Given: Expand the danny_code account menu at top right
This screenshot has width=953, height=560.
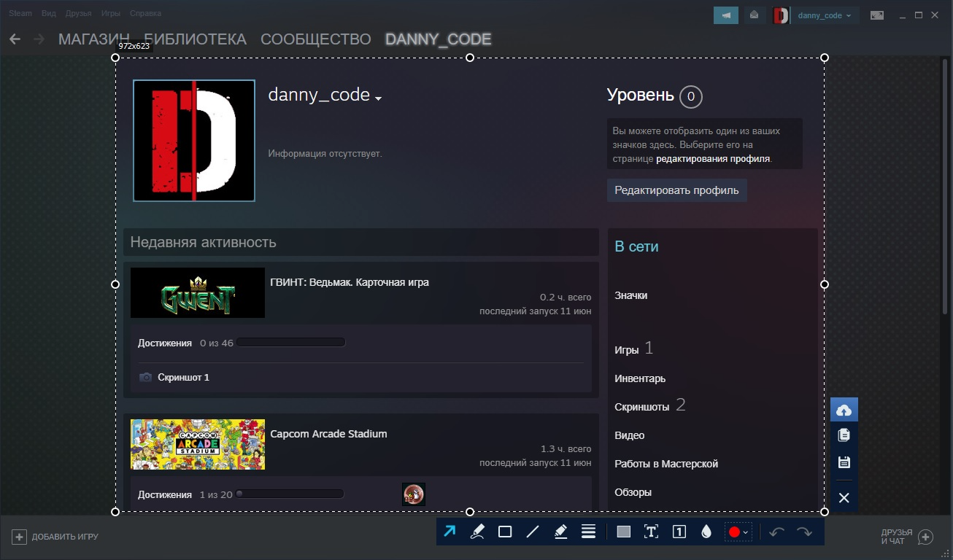Looking at the screenshot, I should 824,15.
